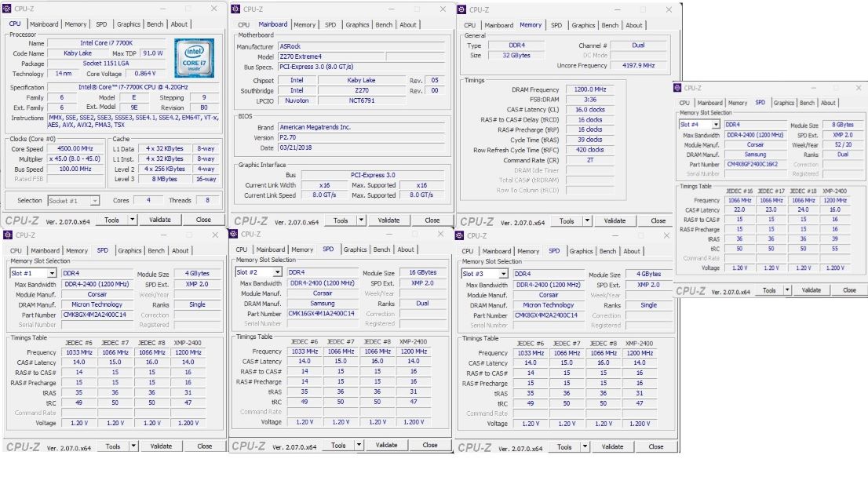Image resolution: width=868 pixels, height=488 pixels.
Task: Select the CPU tab in the DDR4 Memory timings window
Action: (x=469, y=25)
